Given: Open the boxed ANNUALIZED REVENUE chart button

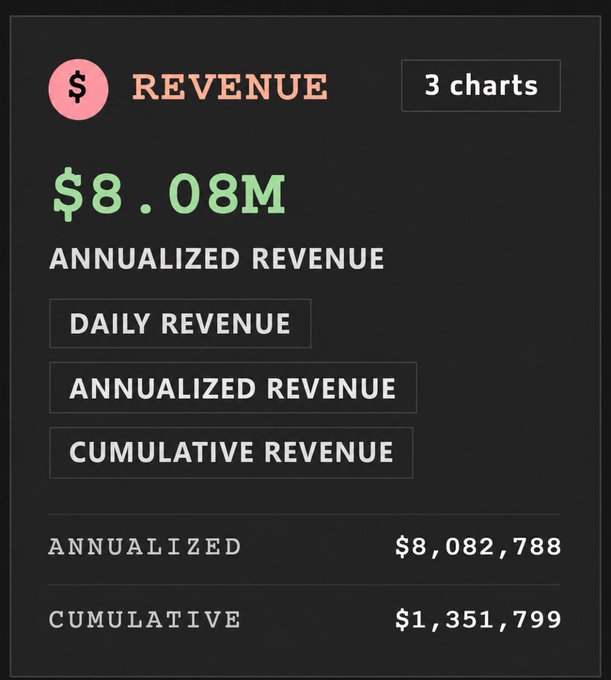Looking at the screenshot, I should click(233, 388).
